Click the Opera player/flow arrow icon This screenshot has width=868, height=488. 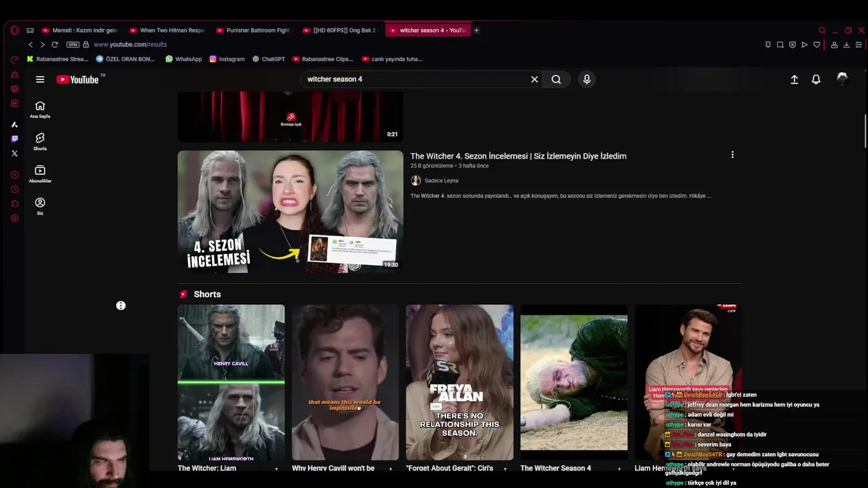point(804,45)
